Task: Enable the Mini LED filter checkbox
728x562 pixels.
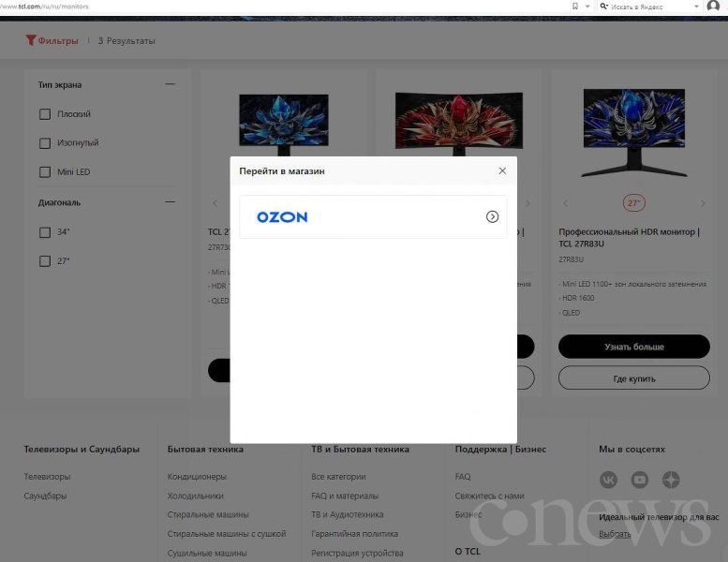Action: point(45,172)
